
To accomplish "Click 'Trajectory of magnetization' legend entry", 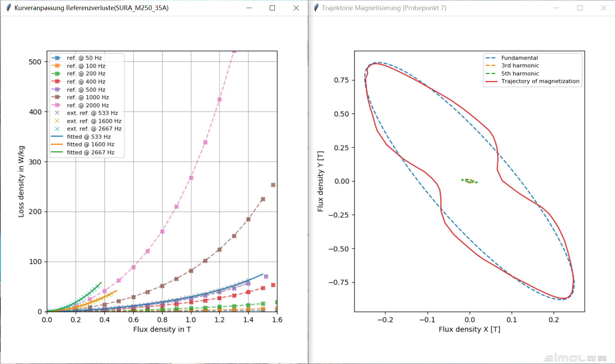I will click(x=532, y=81).
